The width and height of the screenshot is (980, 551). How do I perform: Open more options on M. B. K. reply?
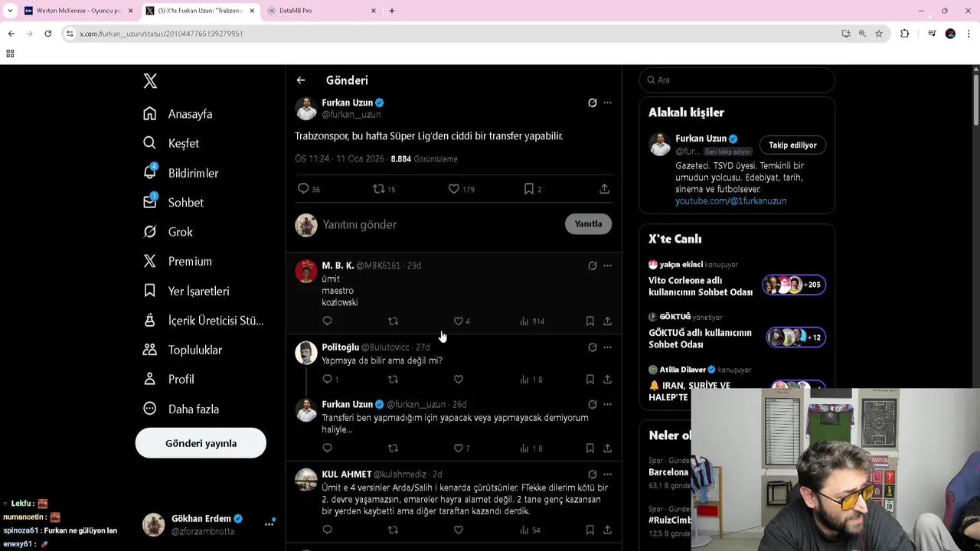607,266
